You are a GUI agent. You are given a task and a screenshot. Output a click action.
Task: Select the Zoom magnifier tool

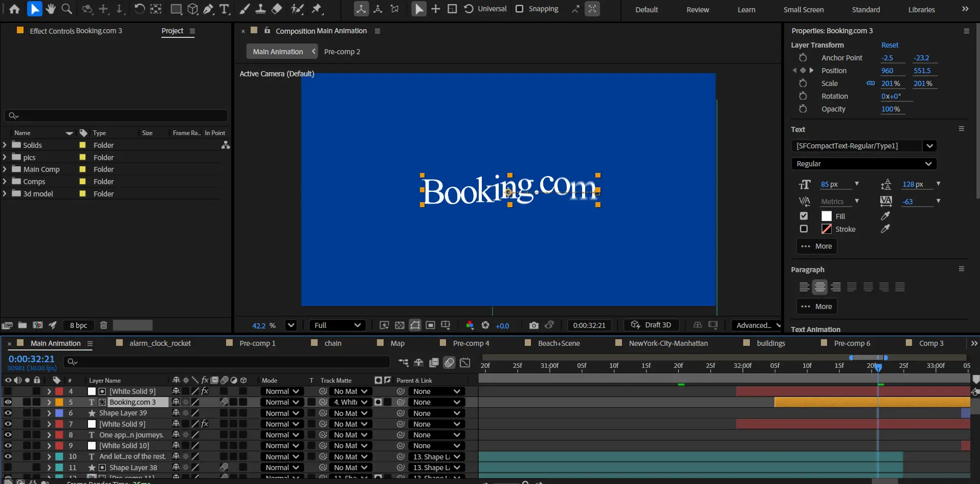coord(66,9)
